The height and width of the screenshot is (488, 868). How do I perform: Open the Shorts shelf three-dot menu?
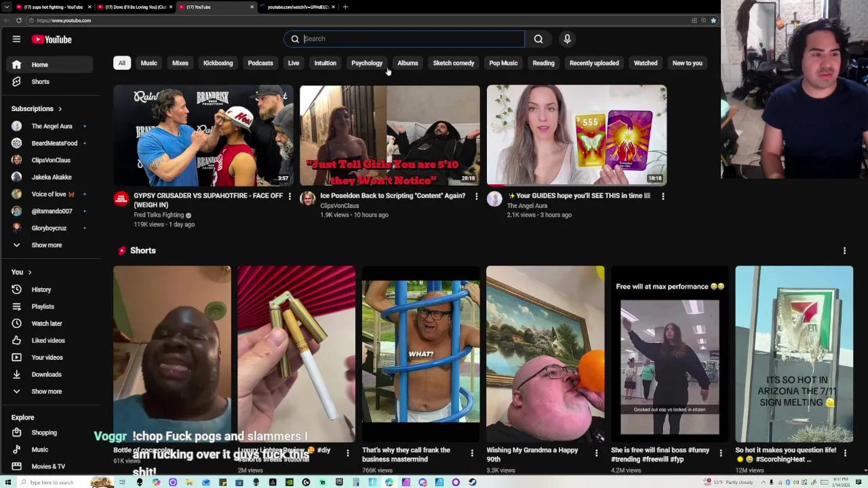pos(844,251)
